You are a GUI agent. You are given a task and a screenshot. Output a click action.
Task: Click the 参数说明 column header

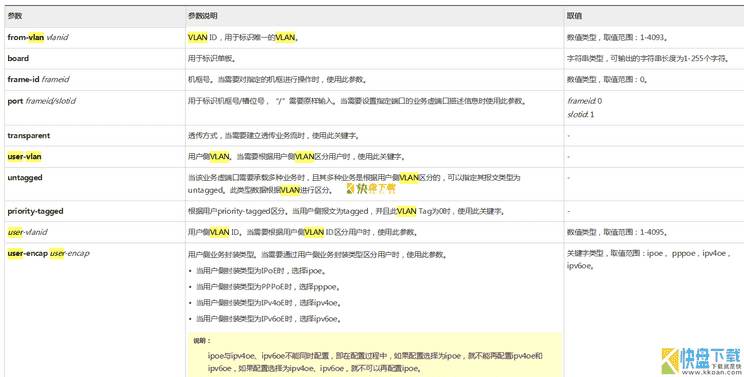click(203, 16)
